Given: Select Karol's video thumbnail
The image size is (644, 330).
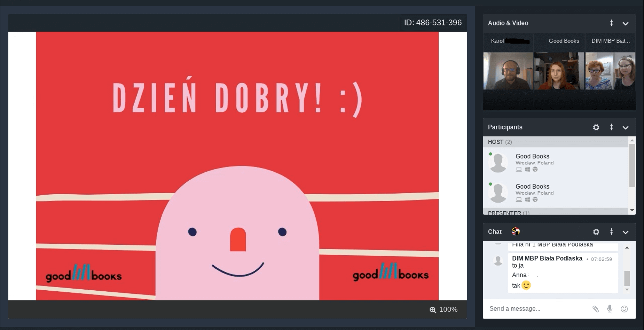Looking at the screenshot, I should coord(508,71).
